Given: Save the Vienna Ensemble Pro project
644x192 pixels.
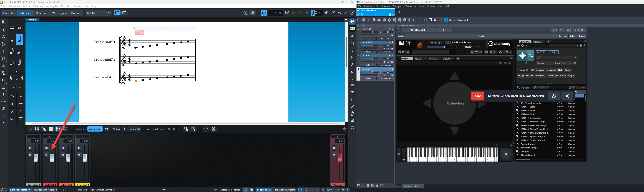Looking at the screenshot, I should (384, 20).
